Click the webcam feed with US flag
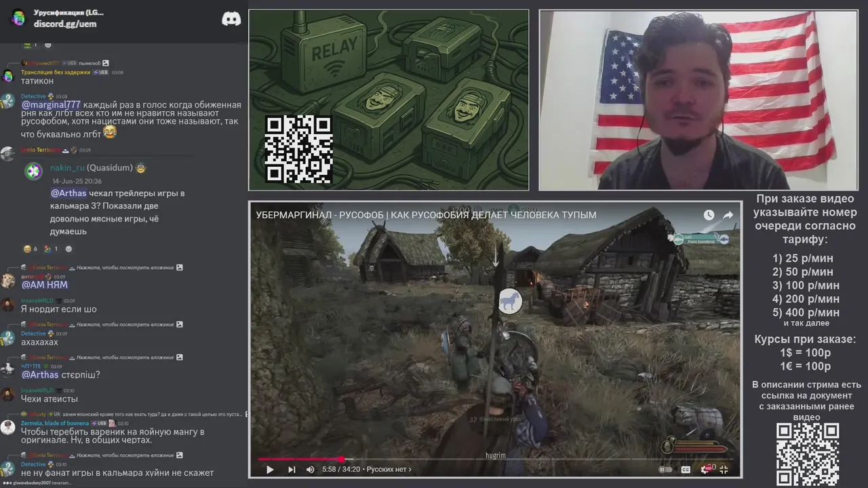Viewport: 868px width, 488px height. click(698, 100)
